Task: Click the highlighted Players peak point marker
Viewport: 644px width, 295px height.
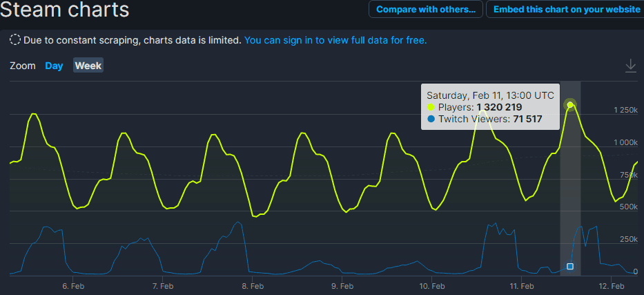Action: [570, 105]
